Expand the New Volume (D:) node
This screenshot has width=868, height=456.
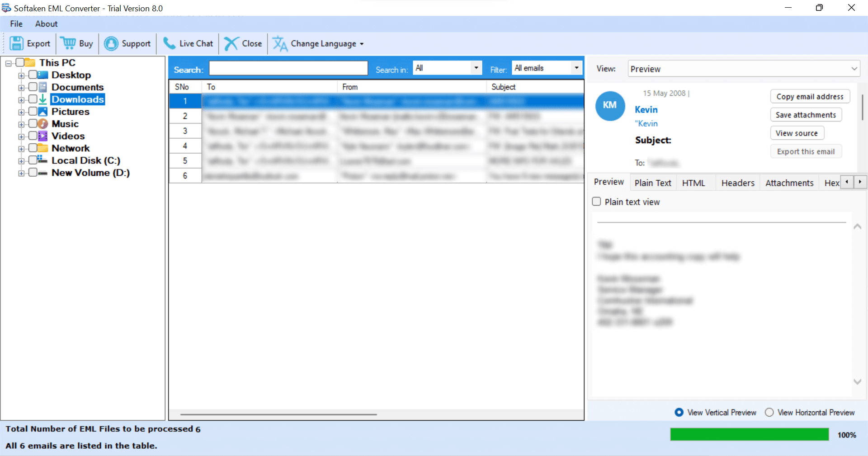(21, 173)
